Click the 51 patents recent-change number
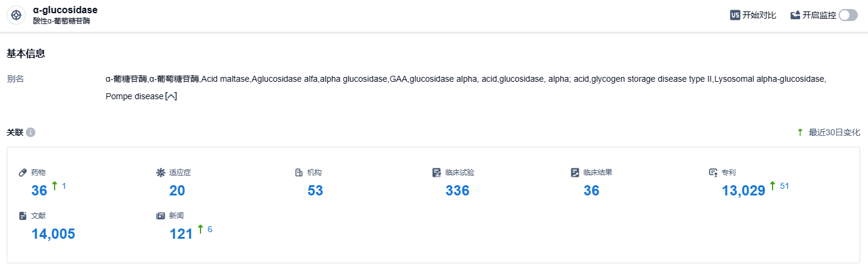The width and height of the screenshot is (868, 267). click(784, 186)
